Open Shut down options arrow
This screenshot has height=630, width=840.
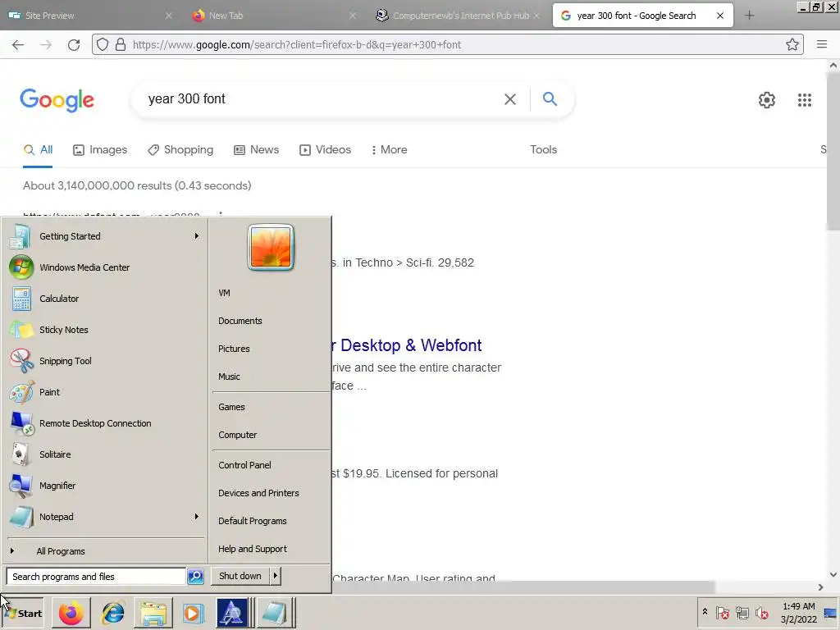[276, 576]
